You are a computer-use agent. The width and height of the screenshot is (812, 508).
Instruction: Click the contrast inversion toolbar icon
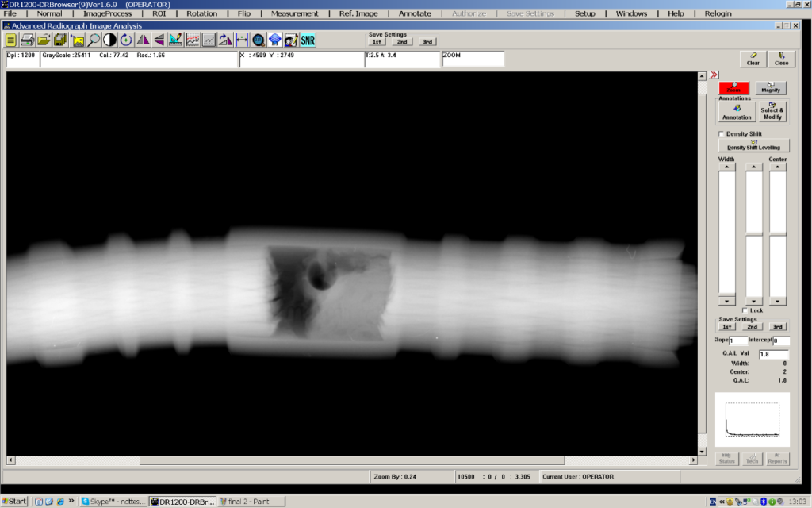[x=109, y=39]
